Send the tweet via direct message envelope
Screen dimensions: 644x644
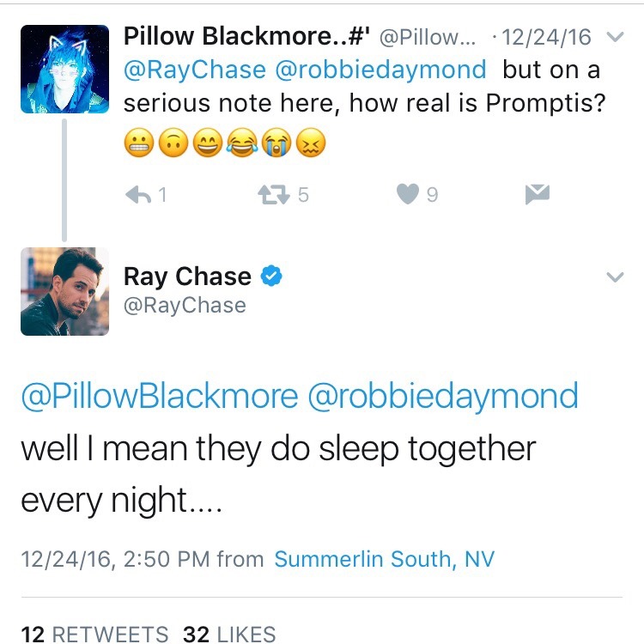(537, 195)
